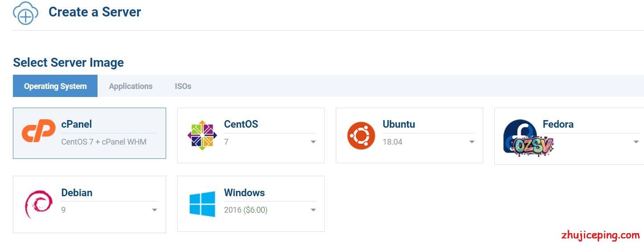Expand the CentOS version dropdown arrow
Viewport: 644px width, 246px height.
point(313,142)
